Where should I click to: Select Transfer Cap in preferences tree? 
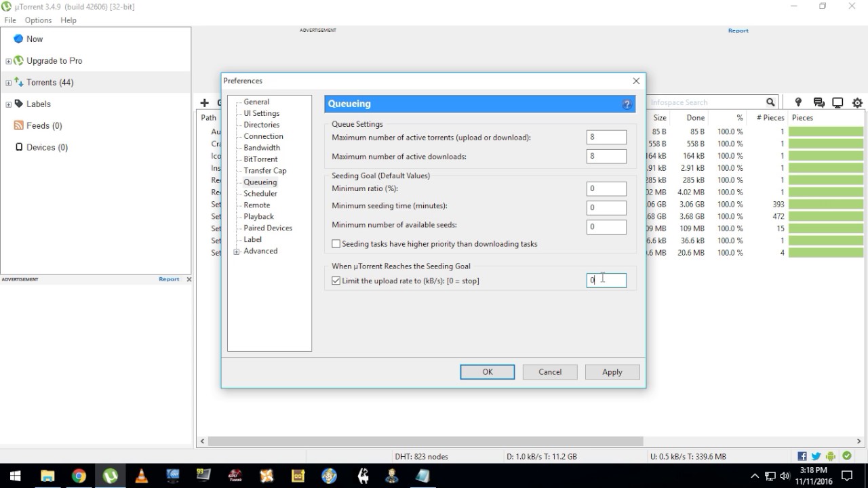pyautogui.click(x=265, y=171)
